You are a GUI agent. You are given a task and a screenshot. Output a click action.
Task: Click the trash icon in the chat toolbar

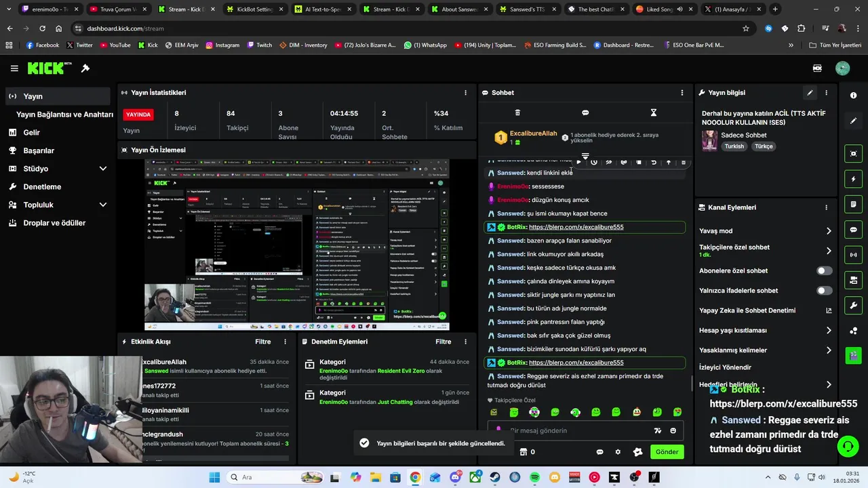517,113
